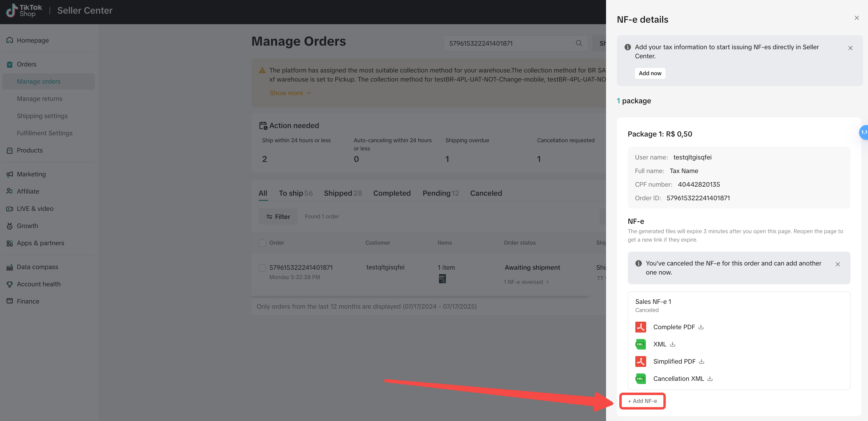Download the Simplified PDF file
Screen dimensions: 868x421
(701, 361)
